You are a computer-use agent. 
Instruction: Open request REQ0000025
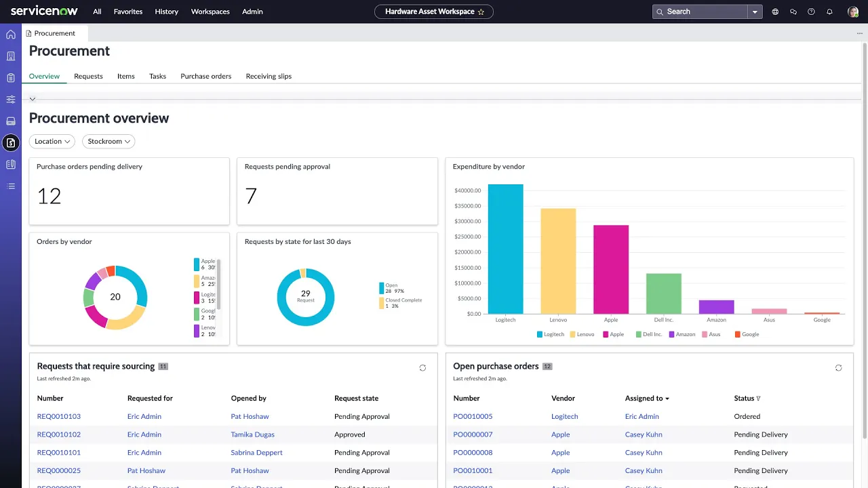pos(59,470)
